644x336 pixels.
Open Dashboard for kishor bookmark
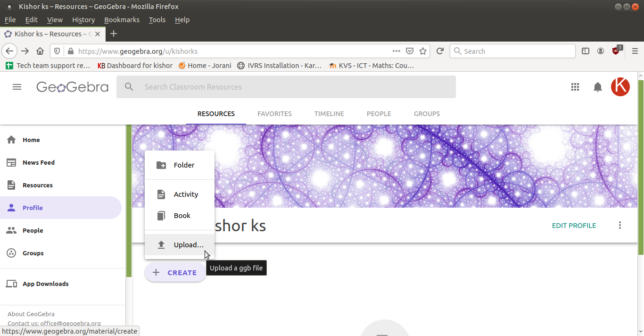[135, 66]
